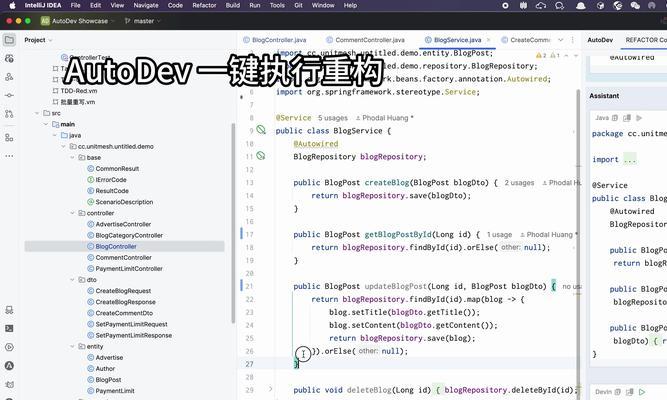Click the copy icon next to Java label
667x400 pixels.
615,118
